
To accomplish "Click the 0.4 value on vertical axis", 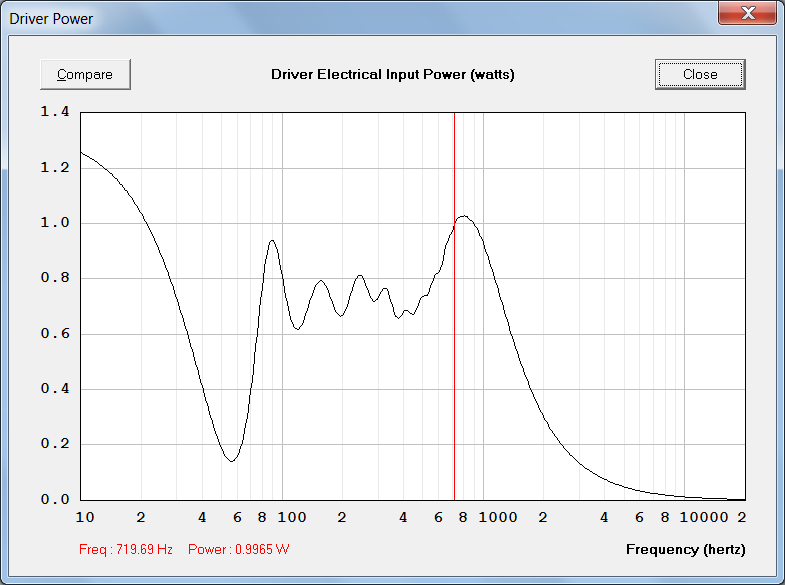I will [x=55, y=389].
